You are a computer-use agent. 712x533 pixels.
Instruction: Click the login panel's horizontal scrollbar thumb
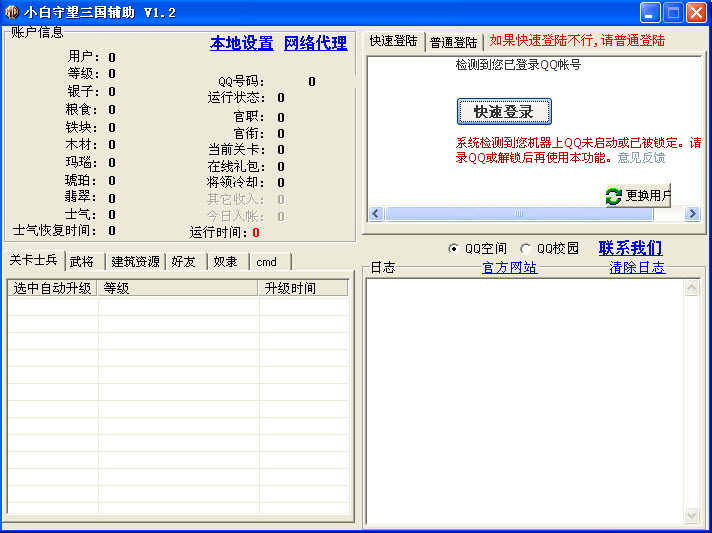519,213
